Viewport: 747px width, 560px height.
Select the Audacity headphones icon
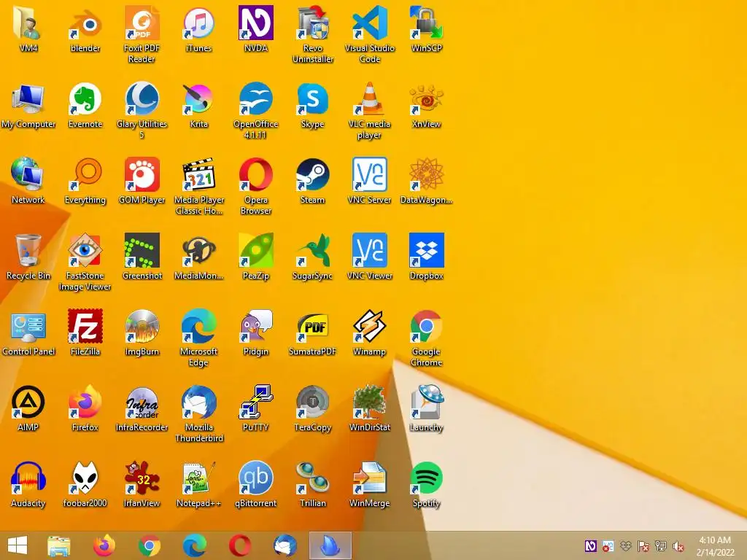tap(28, 477)
